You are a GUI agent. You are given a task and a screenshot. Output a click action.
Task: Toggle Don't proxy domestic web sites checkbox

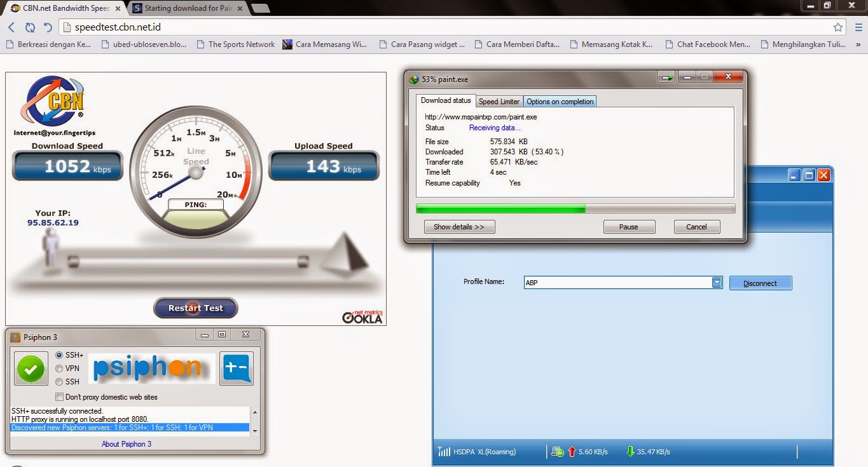[60, 397]
